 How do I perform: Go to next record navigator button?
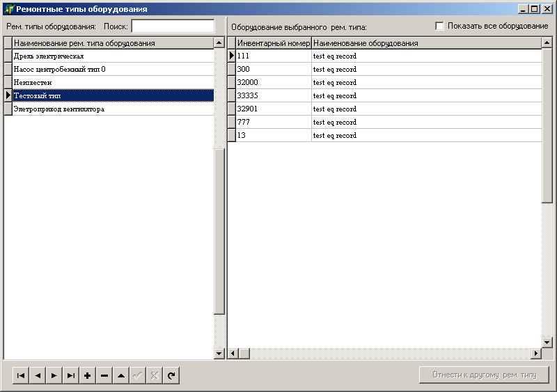point(54,376)
